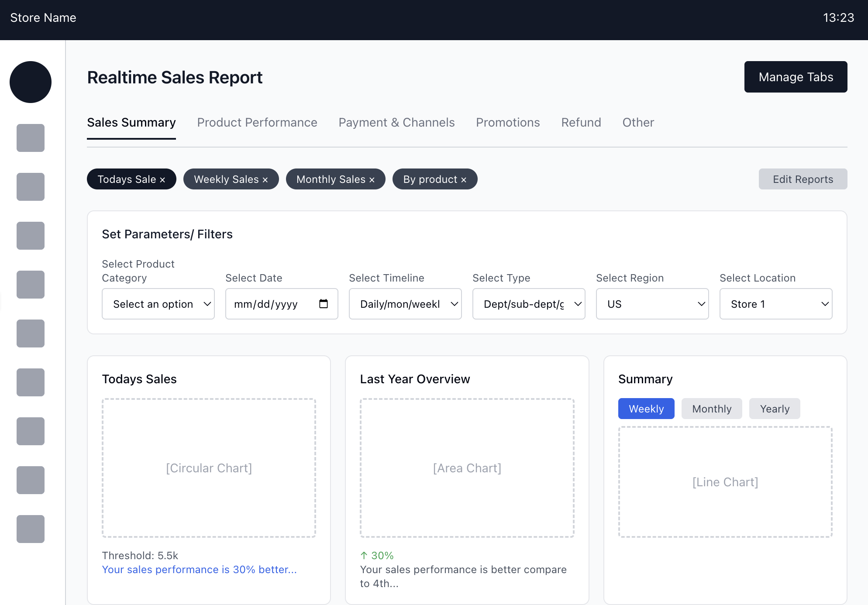Remove the By product chip via x
This screenshot has height=605, width=868.
(464, 180)
